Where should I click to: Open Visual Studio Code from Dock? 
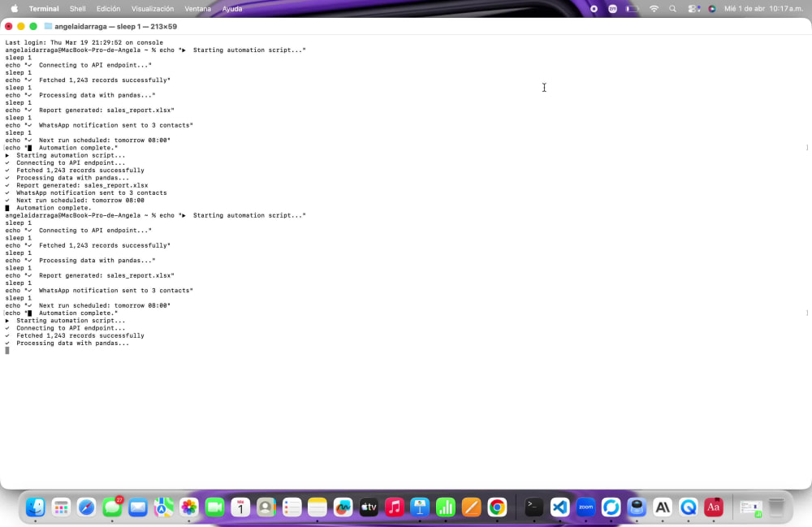point(559,508)
